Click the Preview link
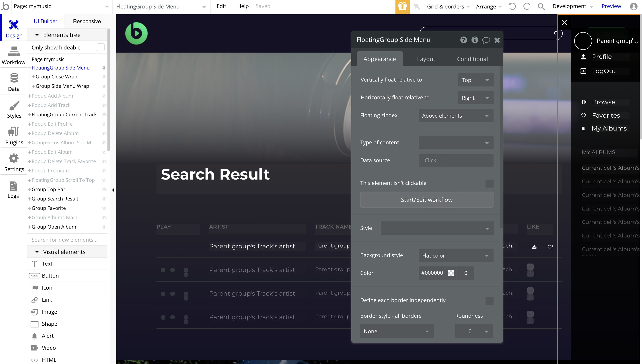Screen dimensions: 642x364 click(x=611, y=6)
